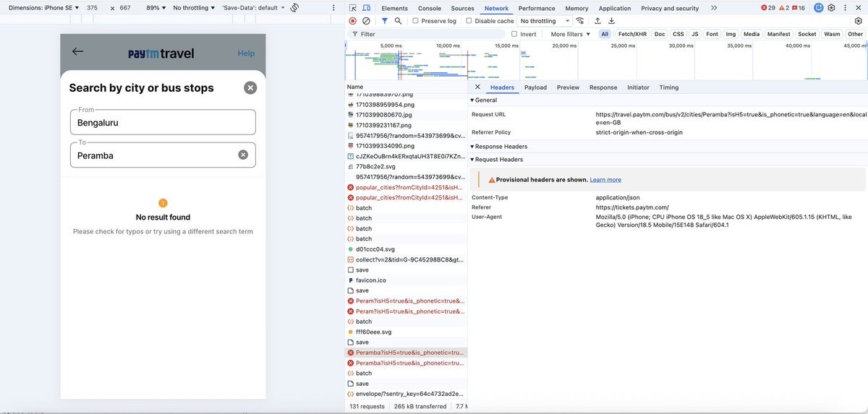Clear the network log
This screenshot has width=868, height=414.
[366, 21]
